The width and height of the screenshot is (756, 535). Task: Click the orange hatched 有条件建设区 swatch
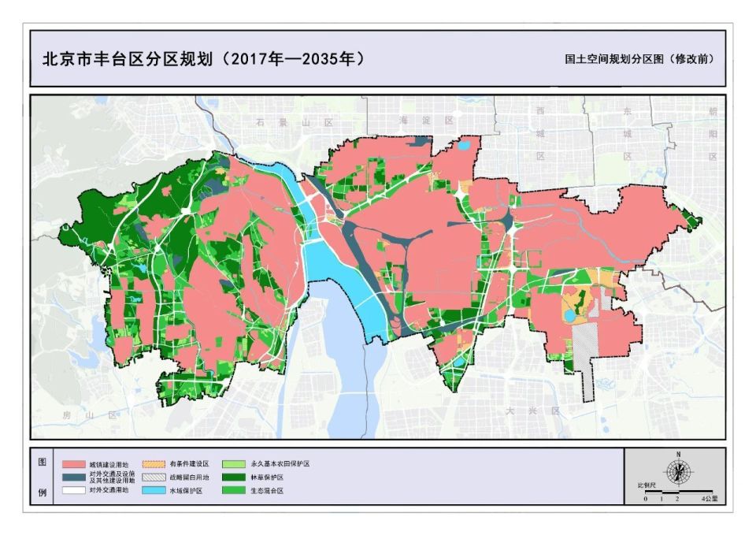click(x=154, y=464)
